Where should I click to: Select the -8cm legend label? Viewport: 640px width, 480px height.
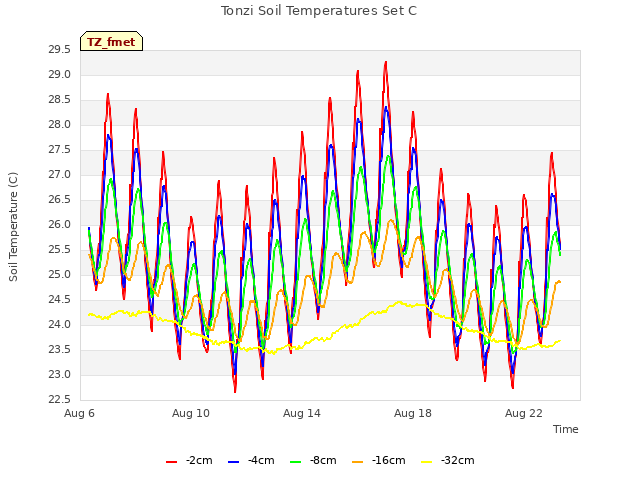point(323,460)
